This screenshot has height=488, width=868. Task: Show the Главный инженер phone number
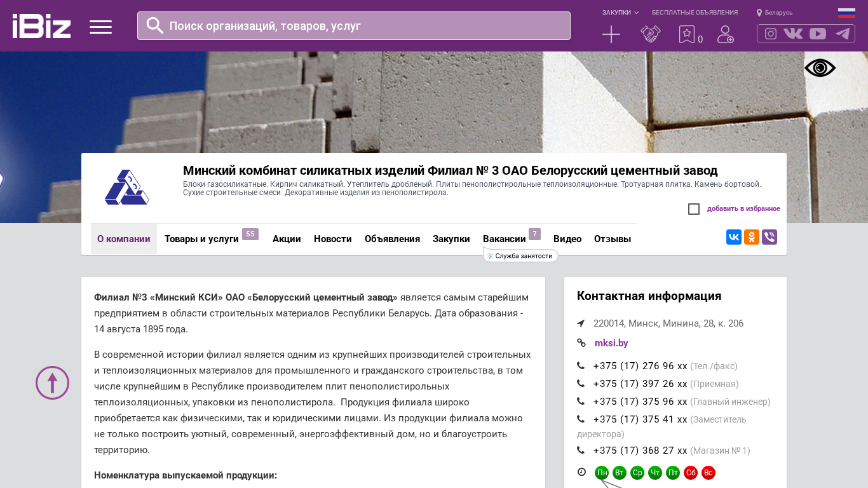(x=641, y=402)
